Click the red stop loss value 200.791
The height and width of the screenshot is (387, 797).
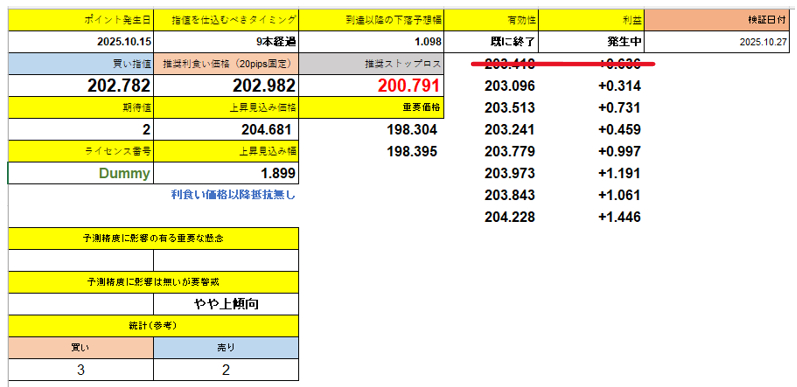pyautogui.click(x=372, y=86)
